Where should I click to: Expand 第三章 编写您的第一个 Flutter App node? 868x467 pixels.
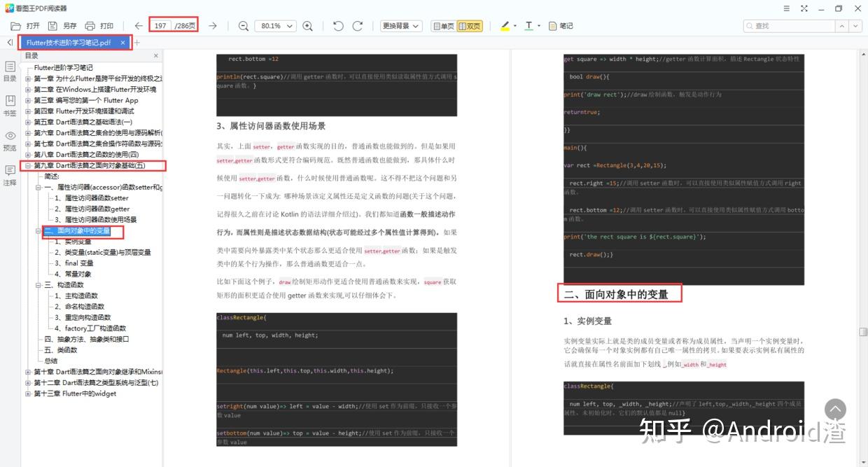pos(28,101)
